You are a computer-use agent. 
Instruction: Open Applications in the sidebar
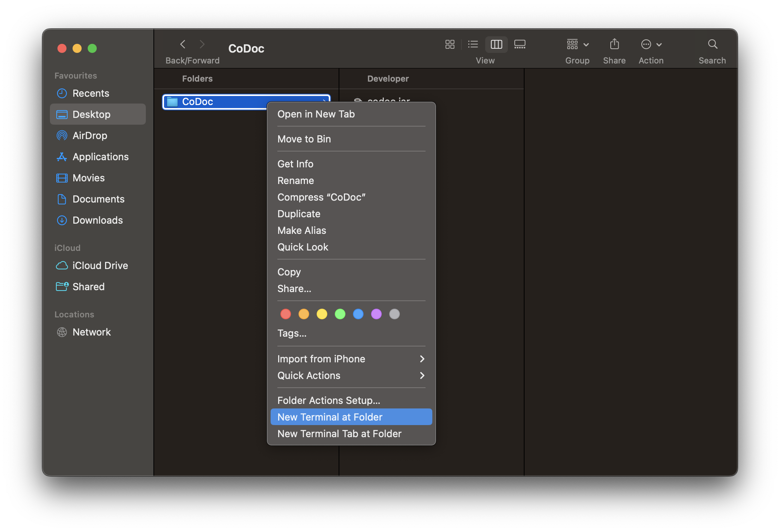(x=98, y=157)
